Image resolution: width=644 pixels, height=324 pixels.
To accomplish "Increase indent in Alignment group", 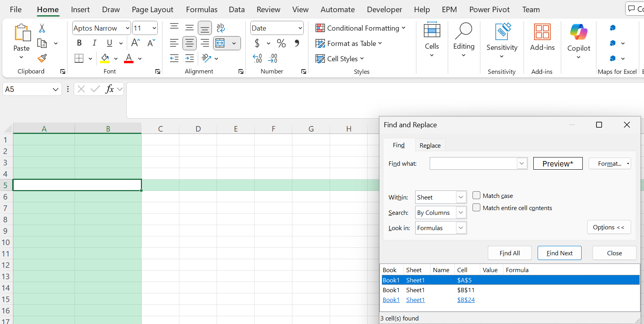I will point(190,59).
